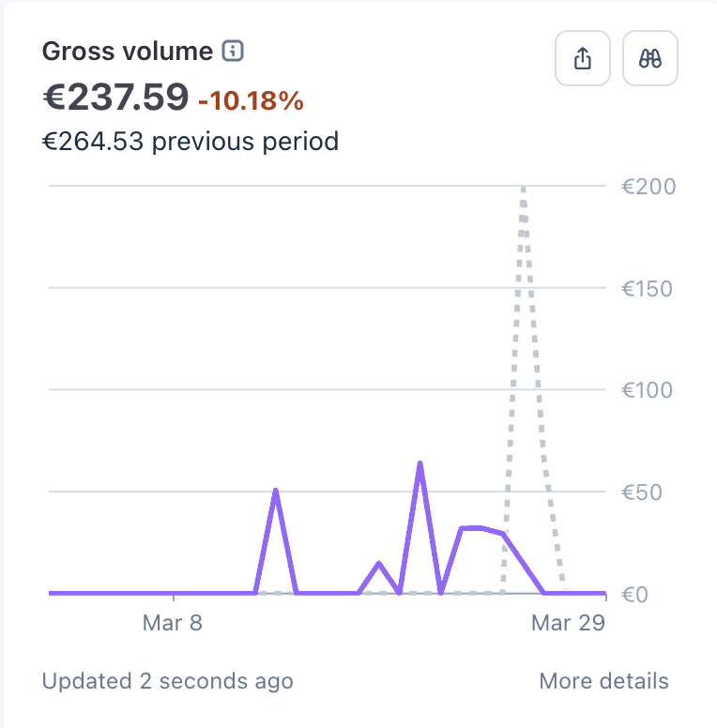The image size is (717, 728).
Task: Click the €264.53 previous period text
Action: 191,141
